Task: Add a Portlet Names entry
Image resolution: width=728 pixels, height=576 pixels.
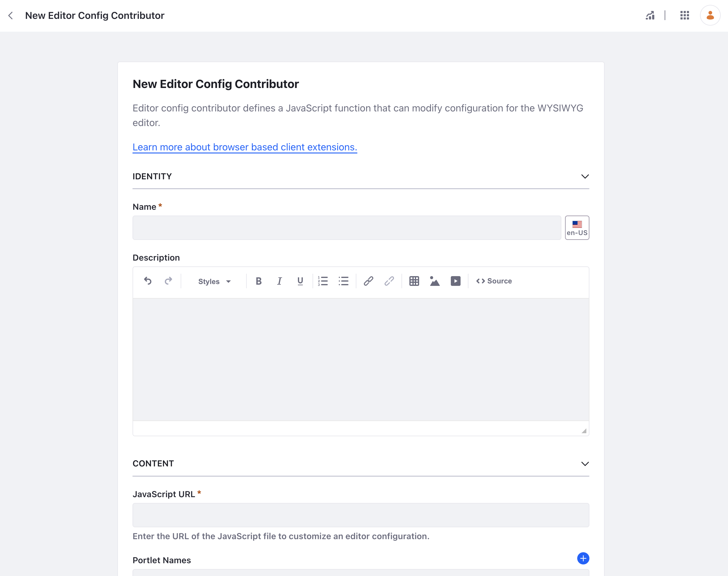Action: coord(583,558)
